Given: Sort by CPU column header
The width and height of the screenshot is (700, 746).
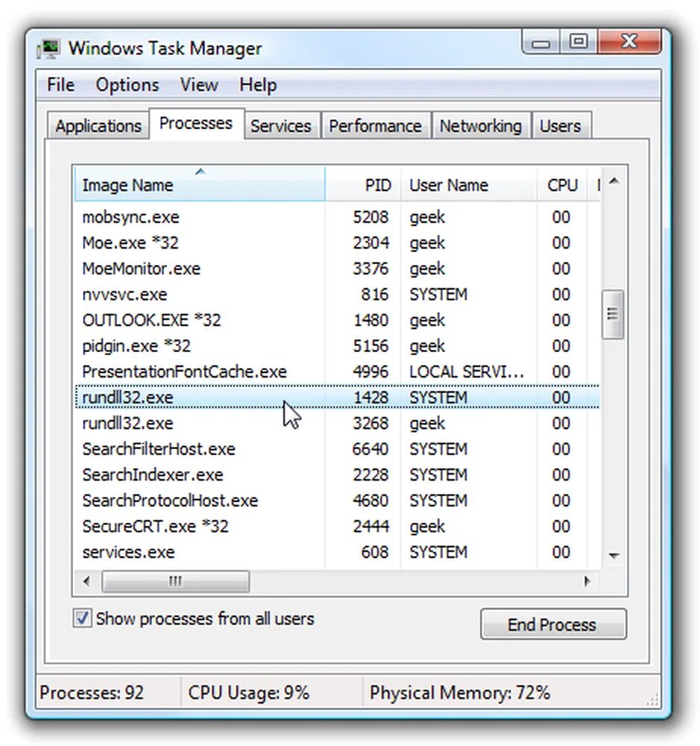Looking at the screenshot, I should (562, 184).
